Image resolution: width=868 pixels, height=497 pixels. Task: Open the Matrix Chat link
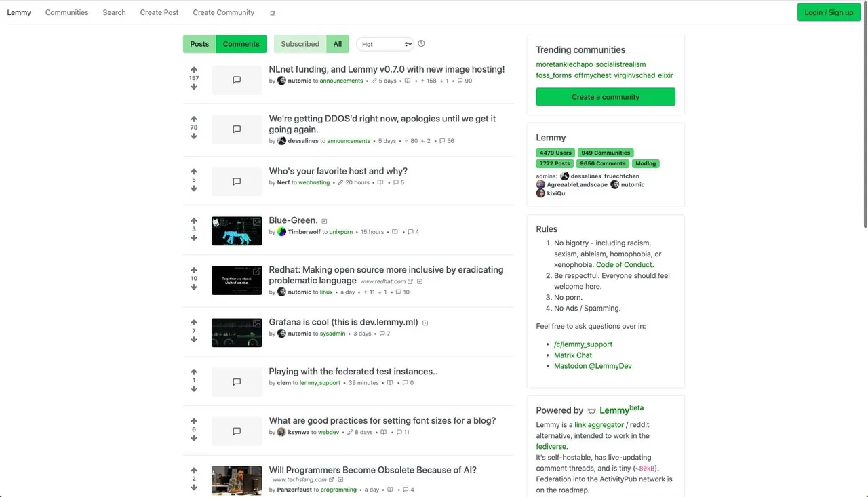573,355
